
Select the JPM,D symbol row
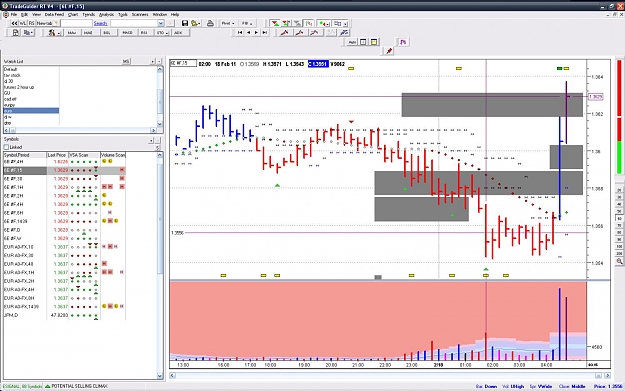(x=65, y=315)
